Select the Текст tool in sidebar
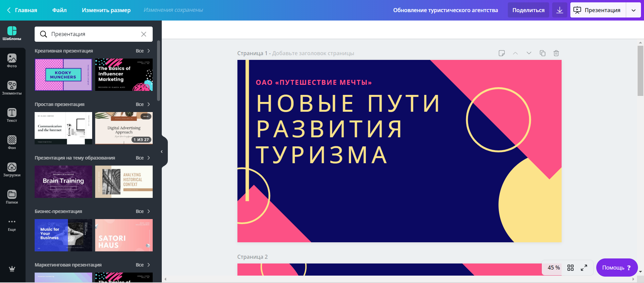 (12, 115)
